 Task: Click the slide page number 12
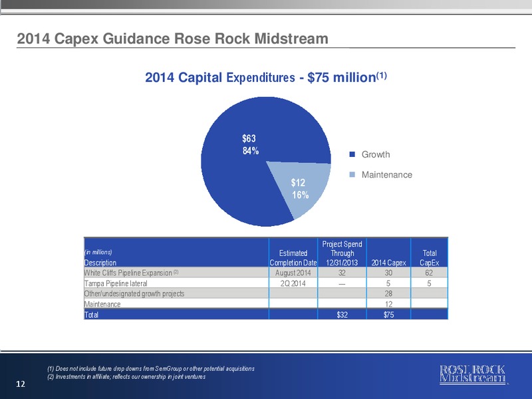(x=21, y=384)
